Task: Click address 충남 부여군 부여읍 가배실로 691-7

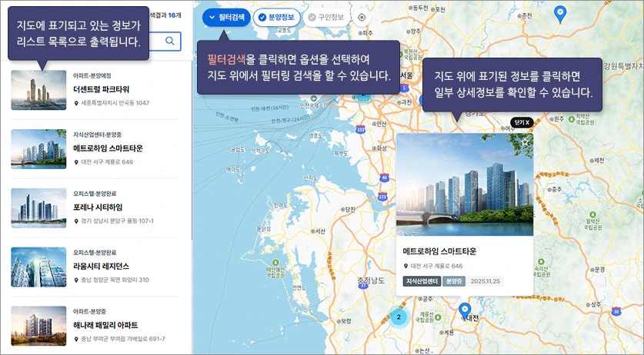Action: click(x=123, y=340)
